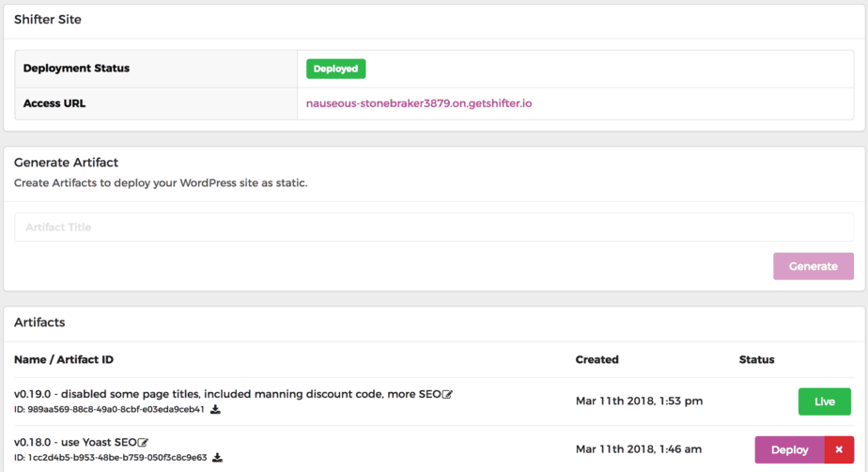
Task: Click the green Deployed status badge
Action: (335, 69)
